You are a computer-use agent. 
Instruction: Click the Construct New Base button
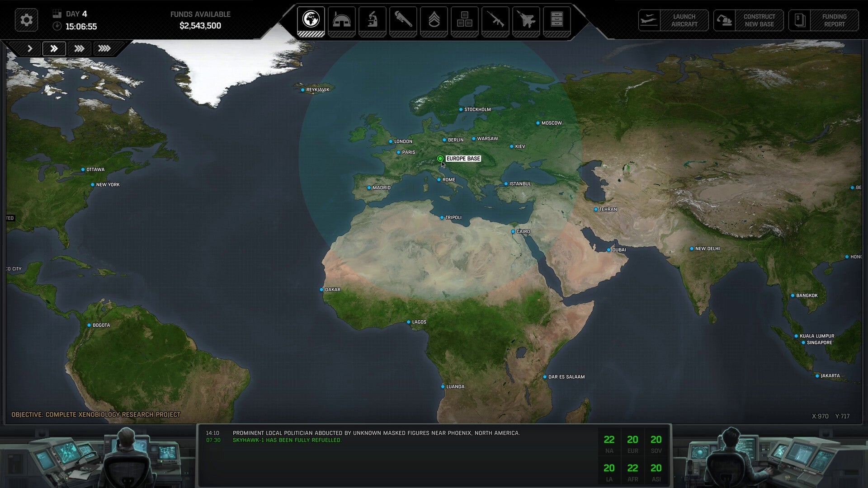(x=749, y=20)
